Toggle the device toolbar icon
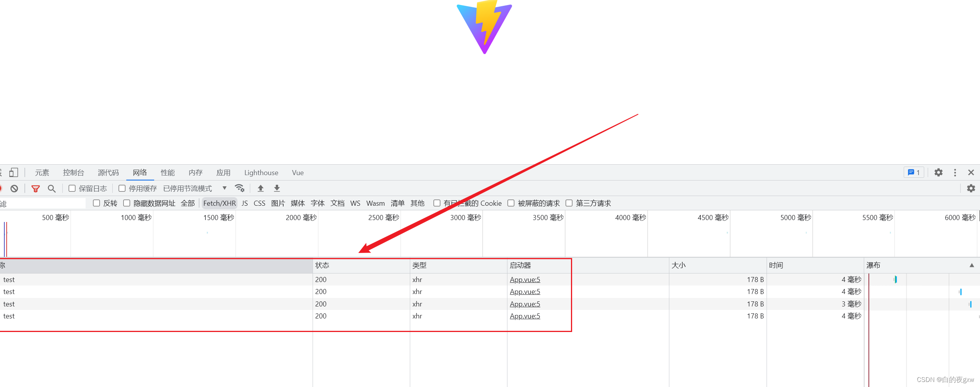This screenshot has height=387, width=980. coord(14,172)
